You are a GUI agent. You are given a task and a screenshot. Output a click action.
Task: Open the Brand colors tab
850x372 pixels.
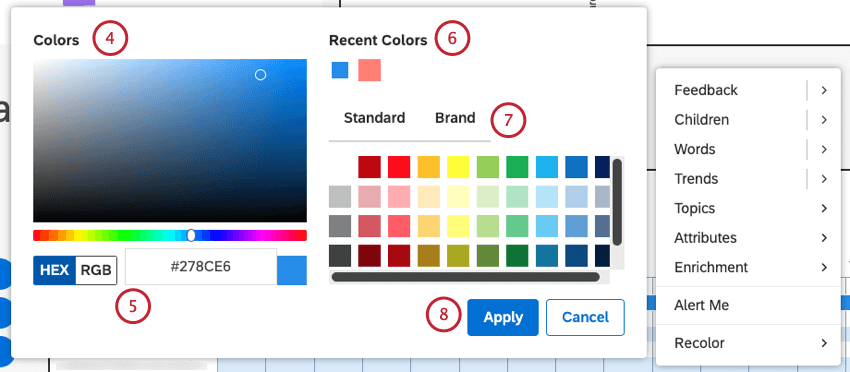point(455,118)
